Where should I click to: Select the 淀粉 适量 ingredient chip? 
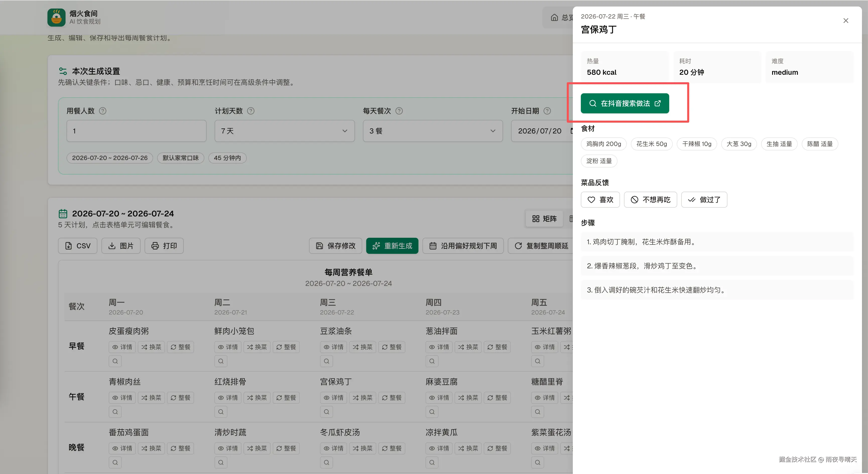pos(599,161)
